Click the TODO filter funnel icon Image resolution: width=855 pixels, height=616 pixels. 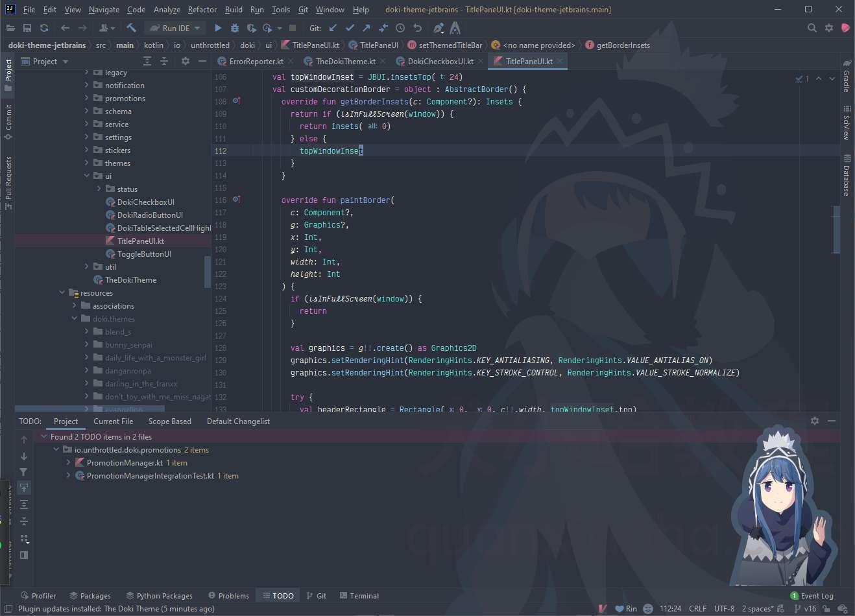coord(24,472)
